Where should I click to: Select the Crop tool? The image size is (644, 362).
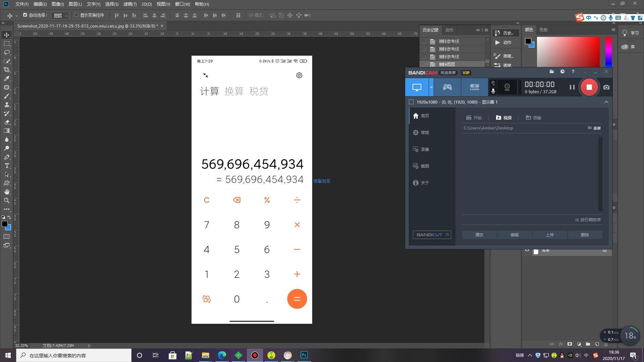click(x=7, y=70)
